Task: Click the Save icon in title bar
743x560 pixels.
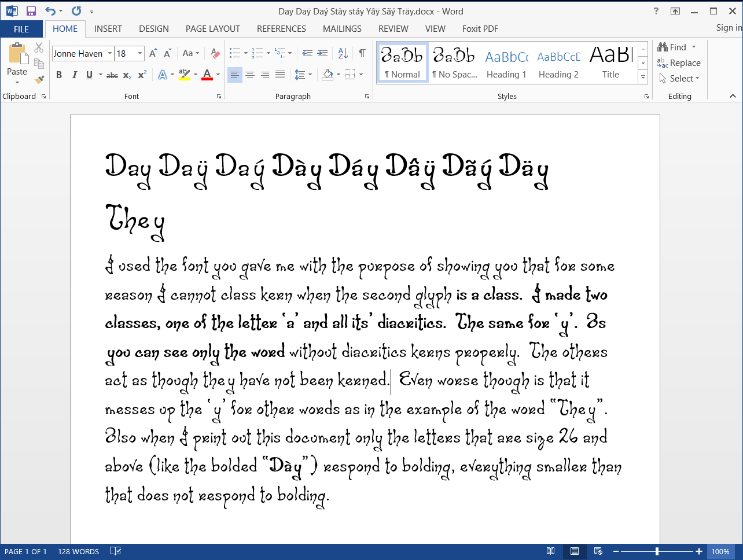Action: click(31, 11)
